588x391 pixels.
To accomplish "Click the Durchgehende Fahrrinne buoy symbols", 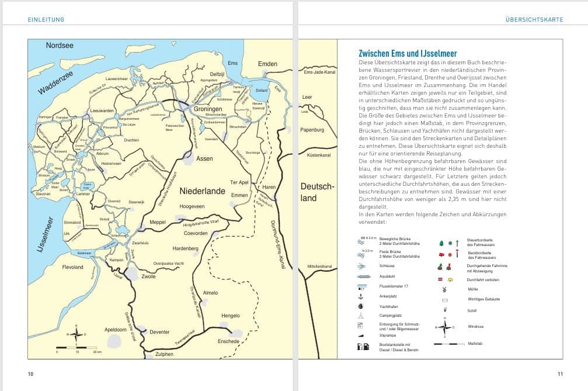I will point(444,267).
